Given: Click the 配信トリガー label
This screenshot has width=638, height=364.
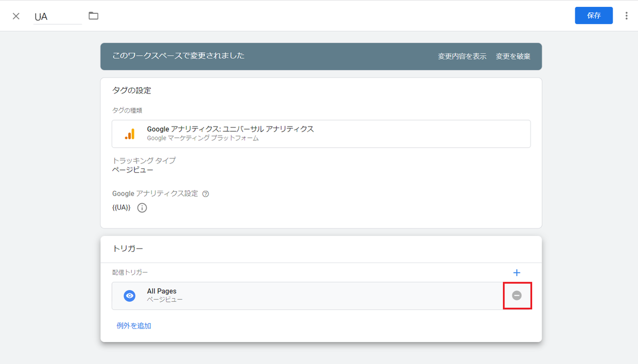Looking at the screenshot, I should coord(130,273).
